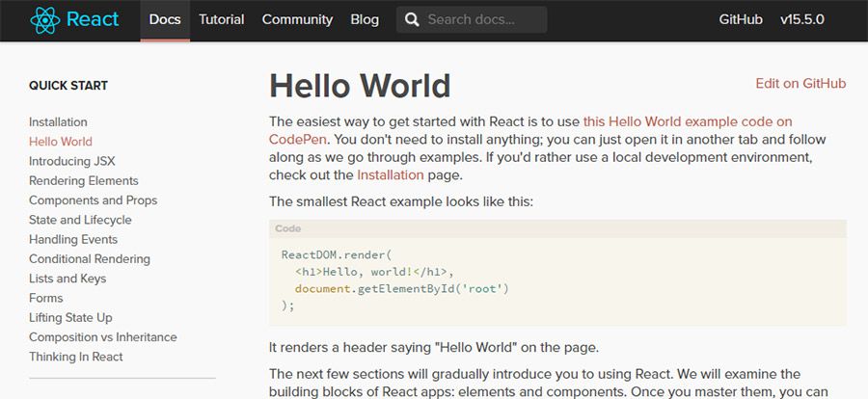Open the GitHub link in header
Image resolution: width=868 pixels, height=399 pixels.
pos(741,20)
